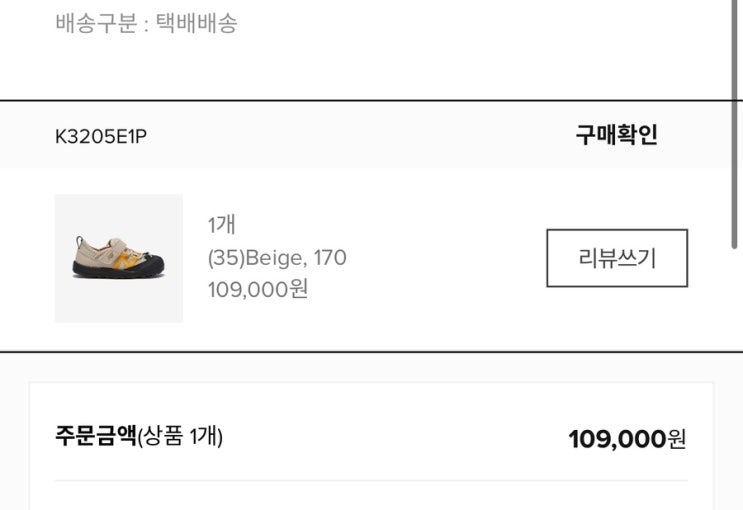Select the K3205E1P product code
This screenshot has width=743, height=510.
(101, 136)
